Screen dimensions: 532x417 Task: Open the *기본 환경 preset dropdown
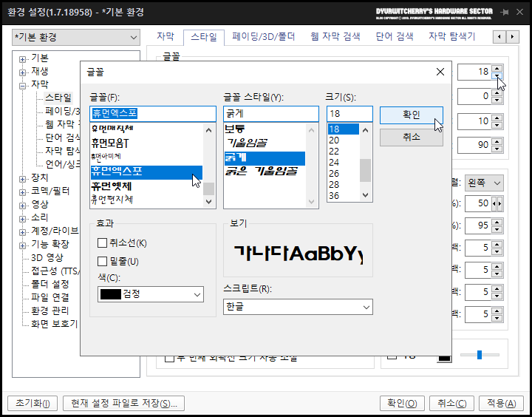(76, 38)
